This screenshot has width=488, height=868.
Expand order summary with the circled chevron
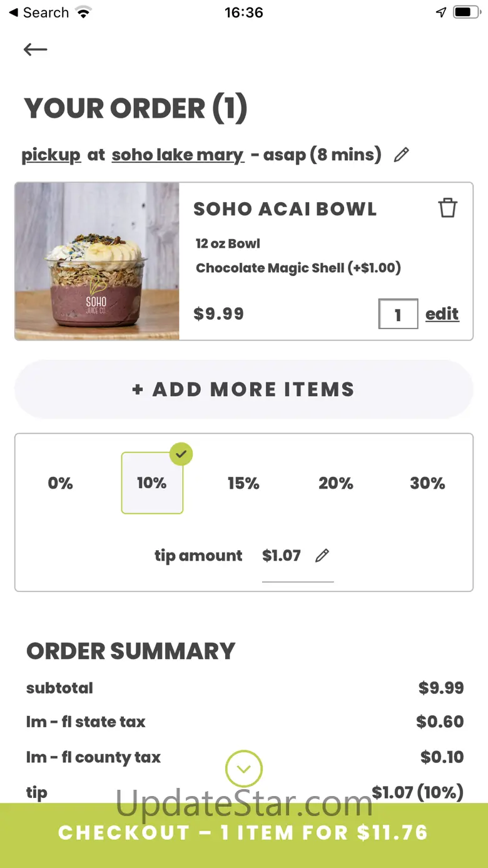244,768
